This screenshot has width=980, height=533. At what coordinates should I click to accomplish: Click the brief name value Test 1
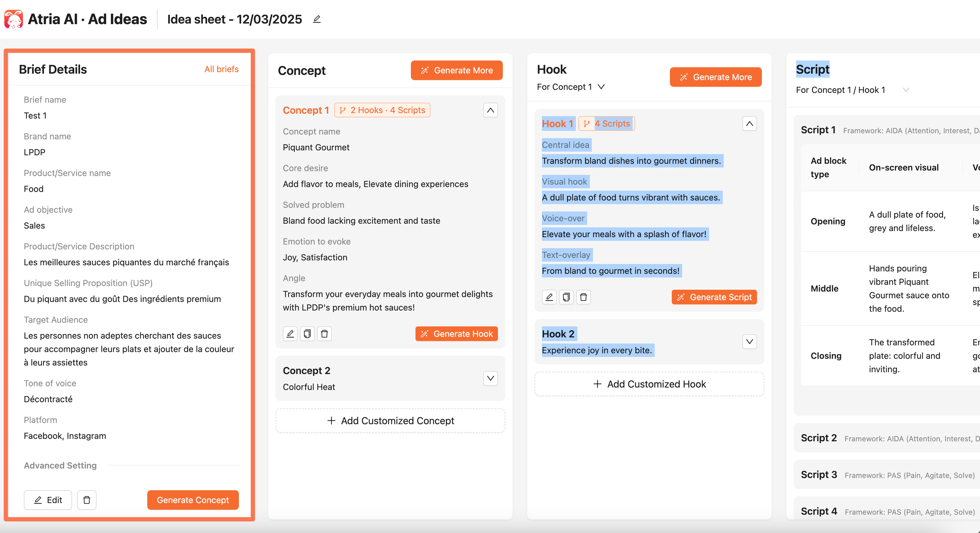35,115
